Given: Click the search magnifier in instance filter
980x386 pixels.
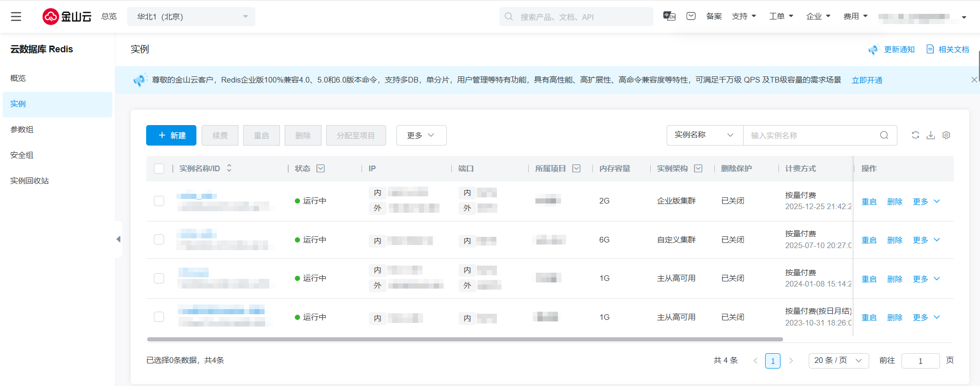Looking at the screenshot, I should pyautogui.click(x=884, y=135).
